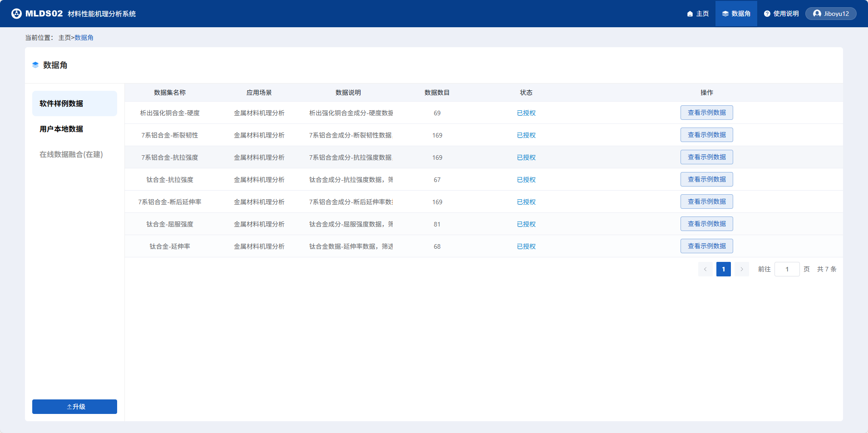The height and width of the screenshot is (433, 868).
Task: Go to previous page arrow in pagination
Action: click(705, 269)
